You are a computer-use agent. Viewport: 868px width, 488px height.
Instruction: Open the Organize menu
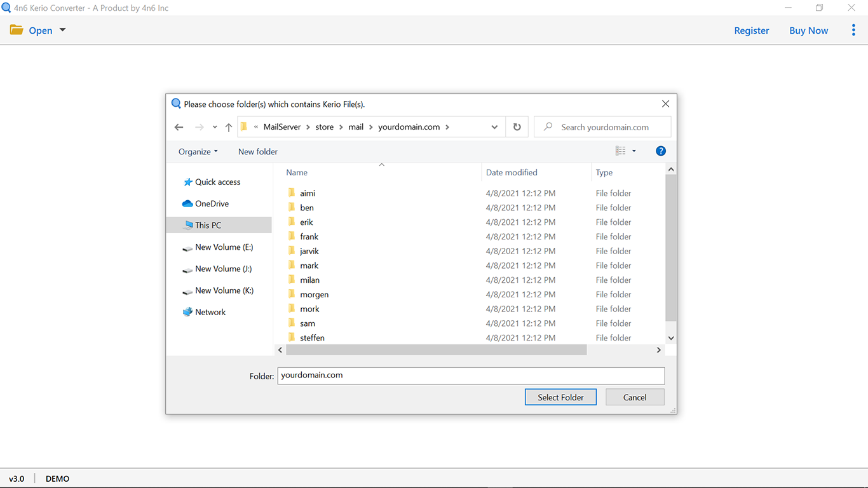(x=198, y=151)
